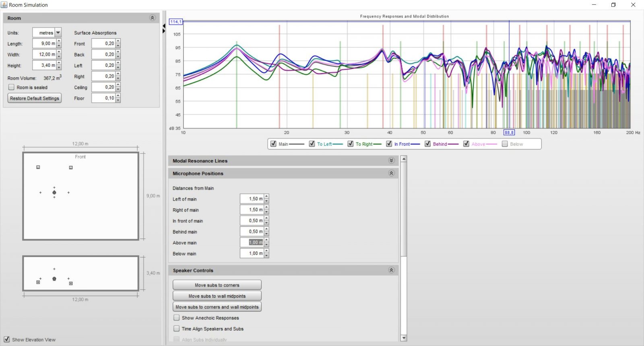This screenshot has height=346, width=644.
Task: Enable Time Align Speakers and Subs
Action: coord(176,328)
